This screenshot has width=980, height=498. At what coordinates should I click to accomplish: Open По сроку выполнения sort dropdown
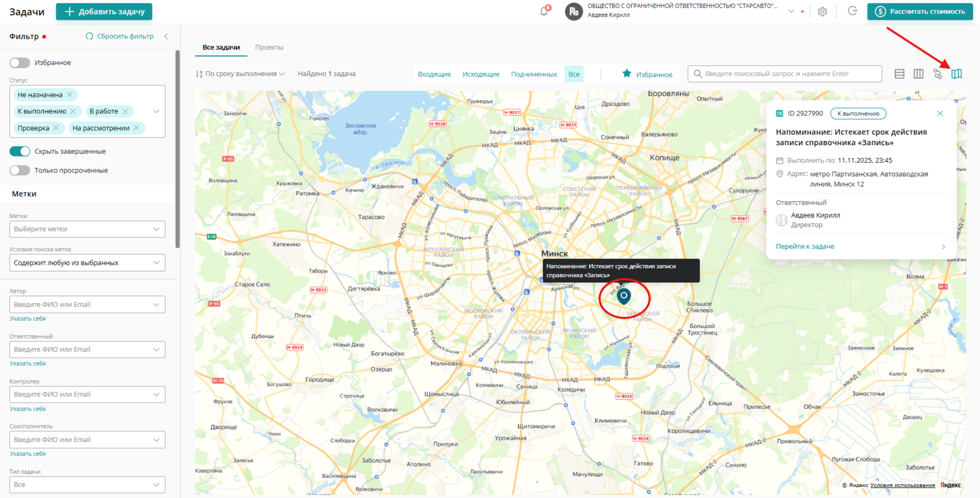coord(240,74)
